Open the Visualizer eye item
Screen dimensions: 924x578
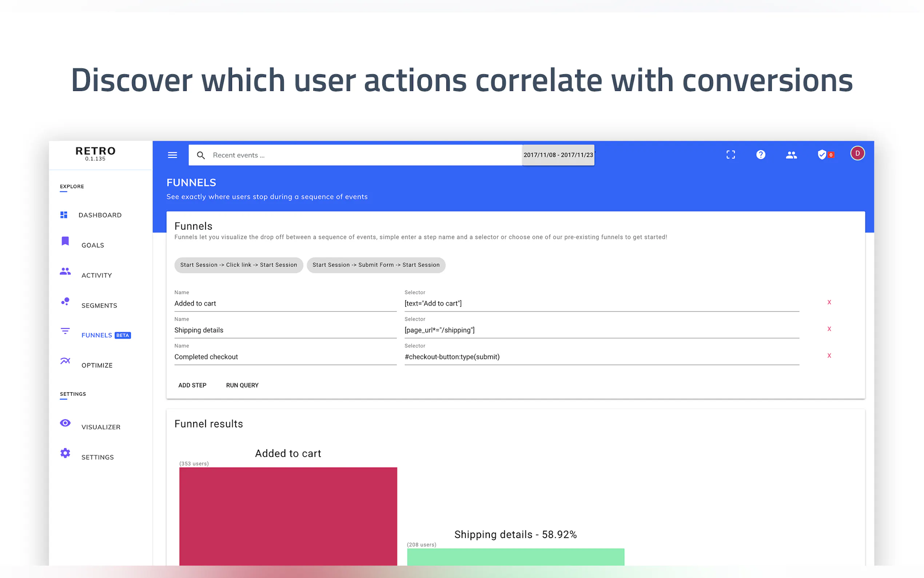click(x=100, y=427)
